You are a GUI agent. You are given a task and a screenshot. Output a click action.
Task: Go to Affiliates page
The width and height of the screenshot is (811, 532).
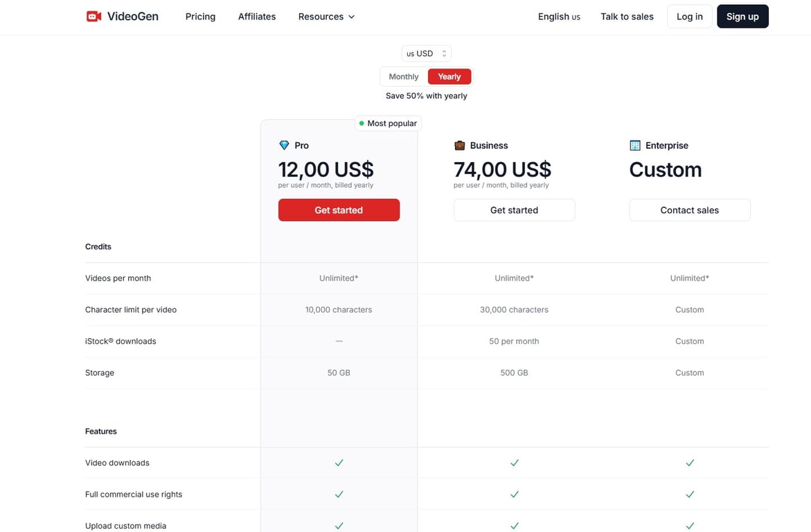click(x=256, y=17)
